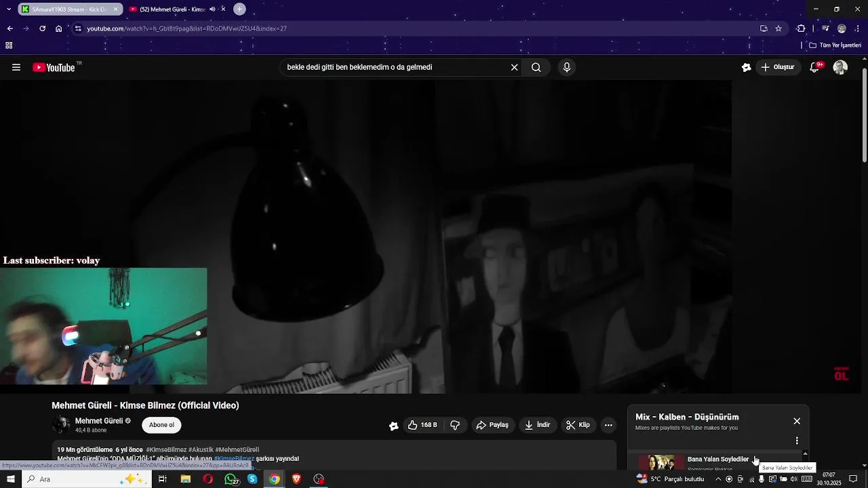The width and height of the screenshot is (868, 488).
Task: Open the weather widget 5°C Parçalı bulutlu
Action: [670, 479]
